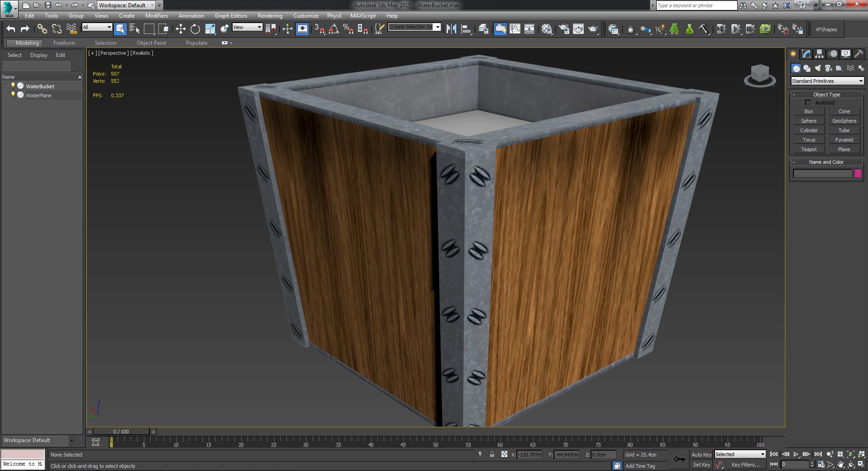The image size is (868, 471).
Task: Select Cameras category in Create panel
Action: click(829, 68)
